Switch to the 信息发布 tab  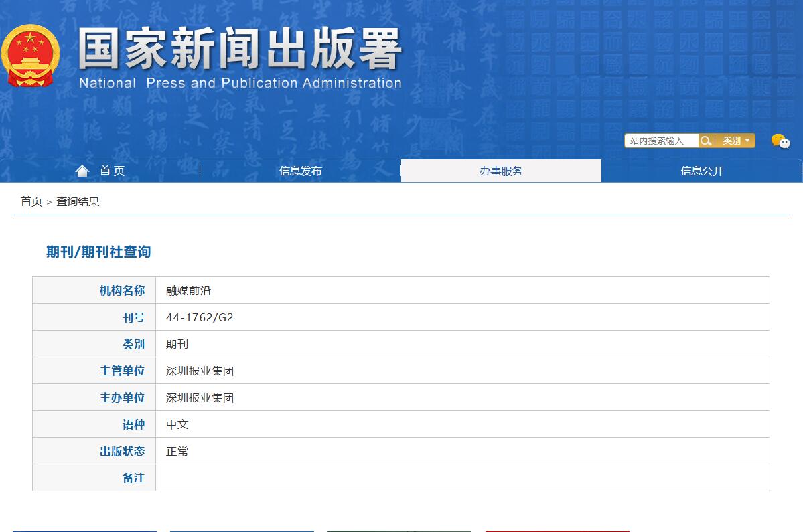point(300,171)
